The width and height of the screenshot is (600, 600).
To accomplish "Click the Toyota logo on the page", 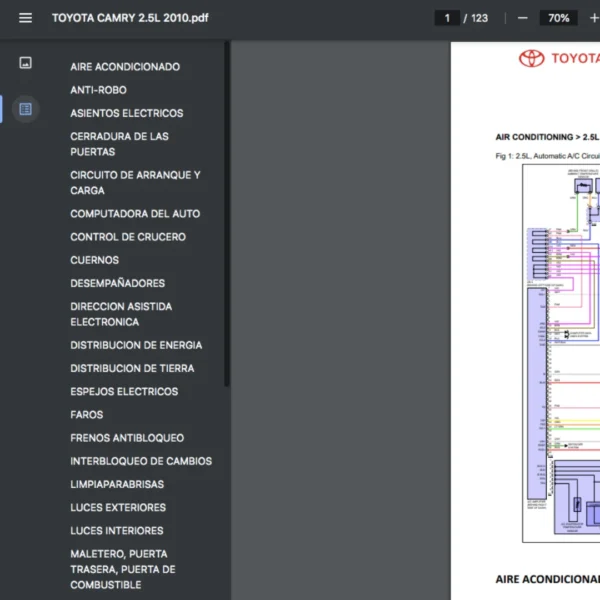I will tap(532, 59).
